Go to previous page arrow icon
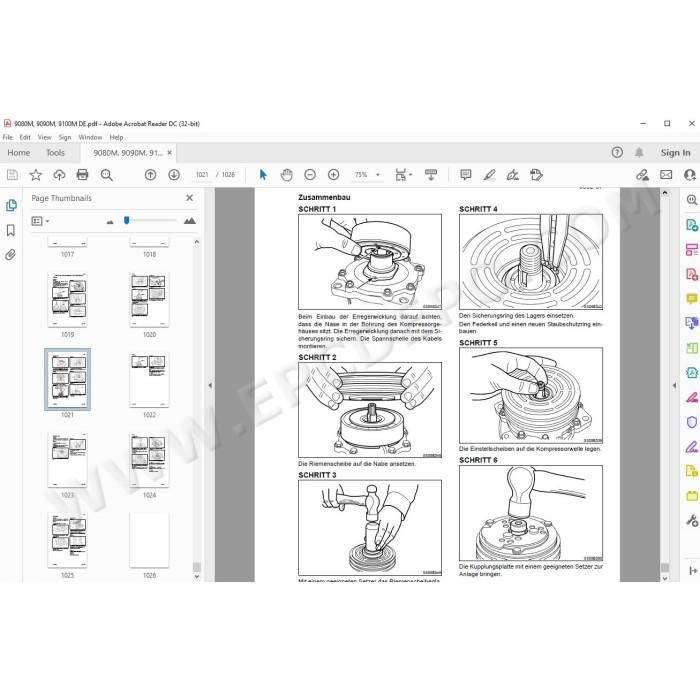The image size is (700, 700). [x=150, y=175]
